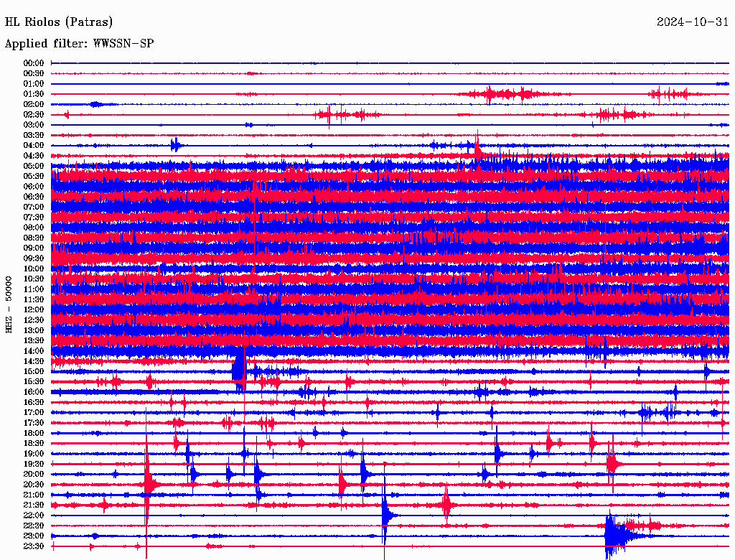Select the 11:00 time label
Screen dimensions: 735x560
(x=34, y=289)
